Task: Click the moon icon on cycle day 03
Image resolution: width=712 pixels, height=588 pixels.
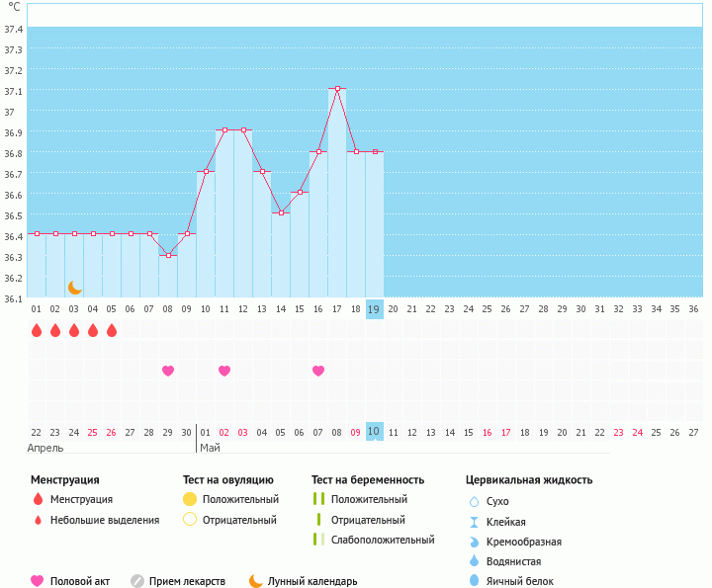Action: [x=75, y=288]
